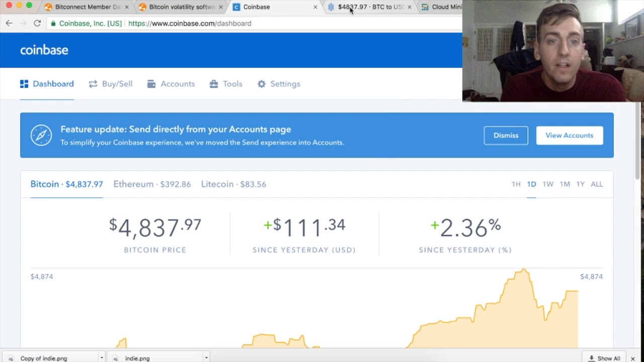
Task: Open the Cloud Mining browser tab
Action: coord(442,7)
